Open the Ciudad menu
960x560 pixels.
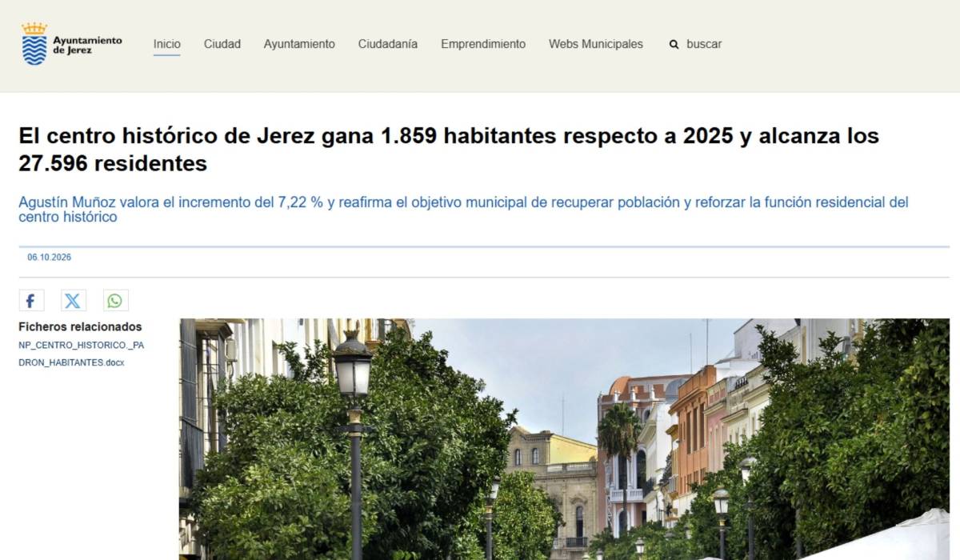(x=222, y=44)
